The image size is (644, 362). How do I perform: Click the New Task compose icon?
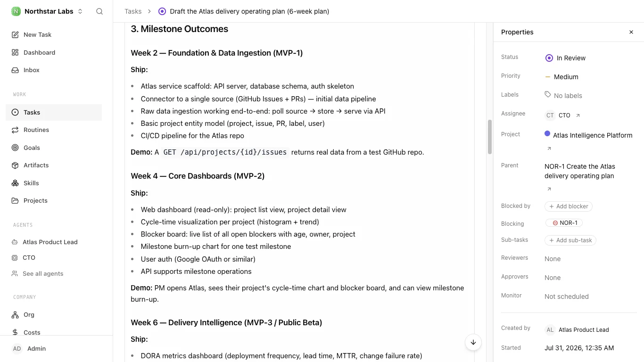(x=15, y=34)
